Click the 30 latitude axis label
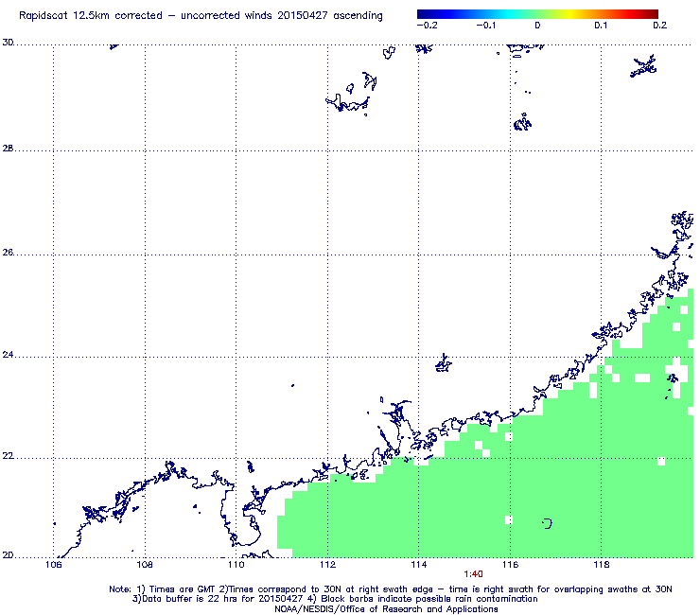 tap(8, 43)
